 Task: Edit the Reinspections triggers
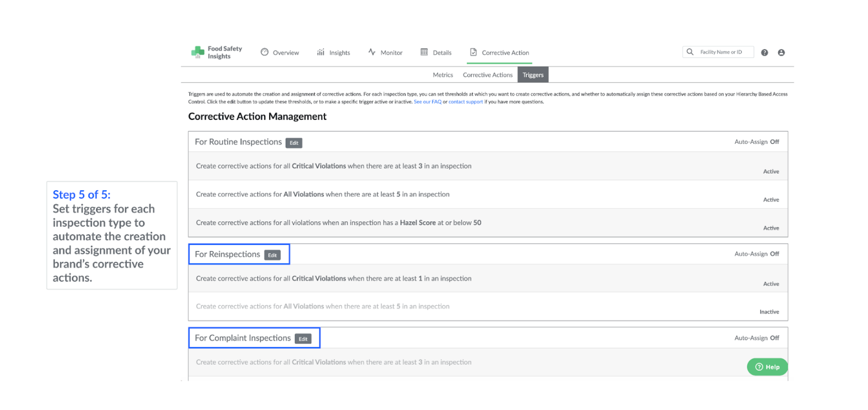(x=272, y=255)
